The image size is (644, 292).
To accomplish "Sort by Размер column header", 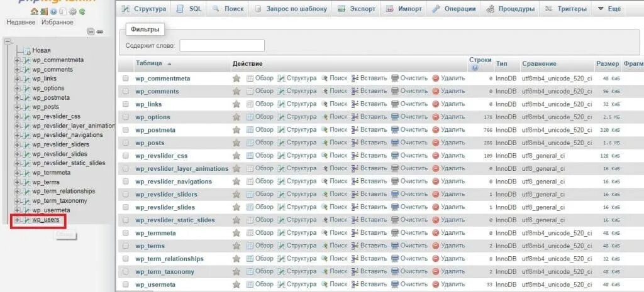I will [x=608, y=63].
